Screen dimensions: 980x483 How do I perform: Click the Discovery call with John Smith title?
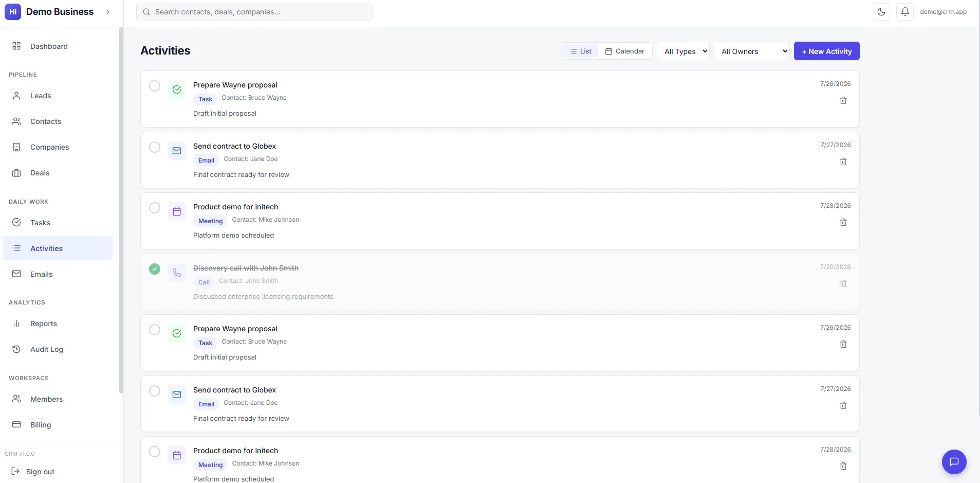pos(246,268)
